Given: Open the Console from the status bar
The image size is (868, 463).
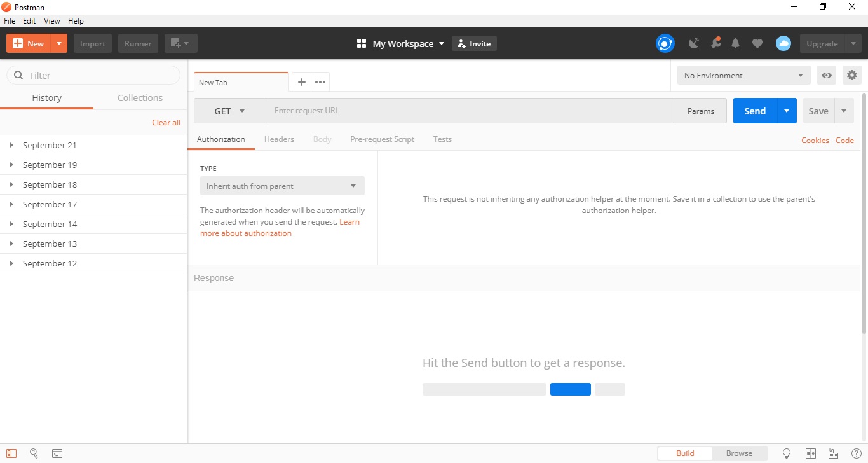Looking at the screenshot, I should (57, 453).
